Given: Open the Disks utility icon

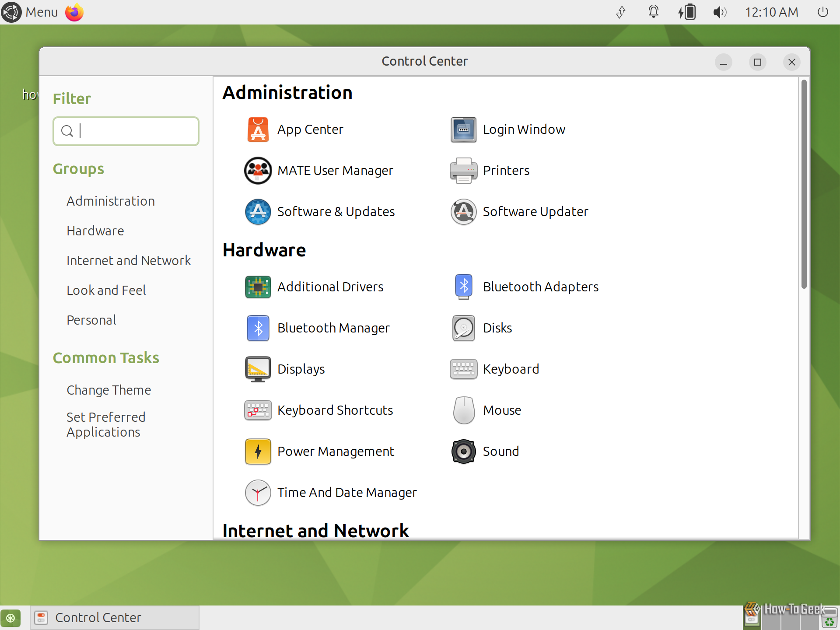Looking at the screenshot, I should [463, 328].
